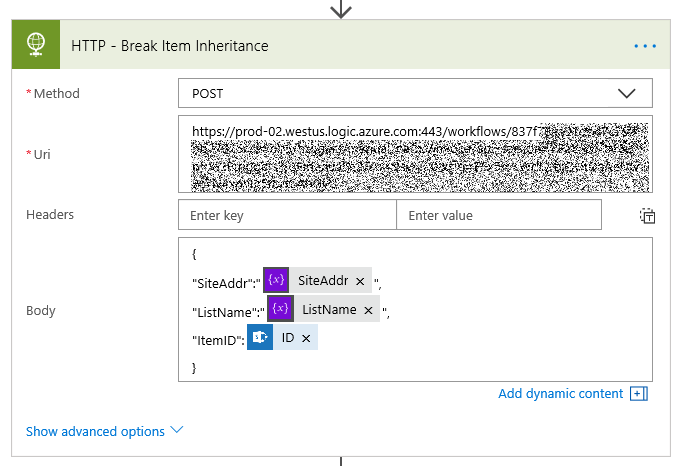Click the SharePoint ID token icon
The width and height of the screenshot is (680, 466).
[260, 337]
